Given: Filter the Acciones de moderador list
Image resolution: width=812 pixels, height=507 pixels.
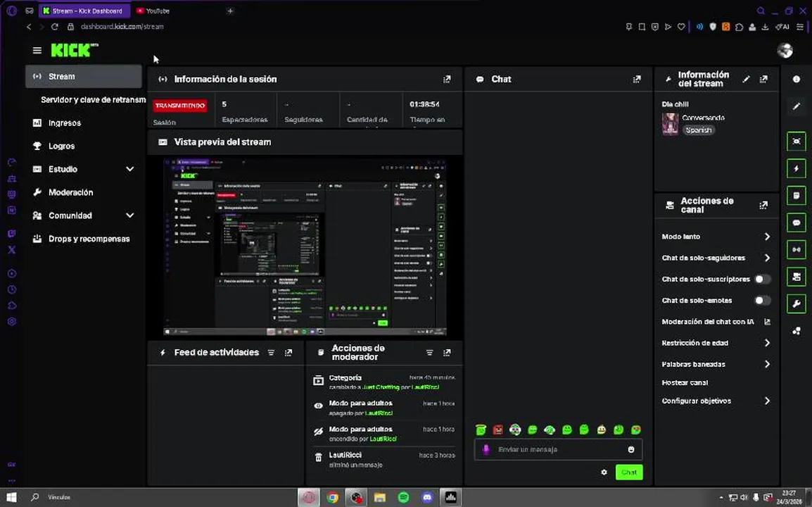Looking at the screenshot, I should tap(429, 353).
